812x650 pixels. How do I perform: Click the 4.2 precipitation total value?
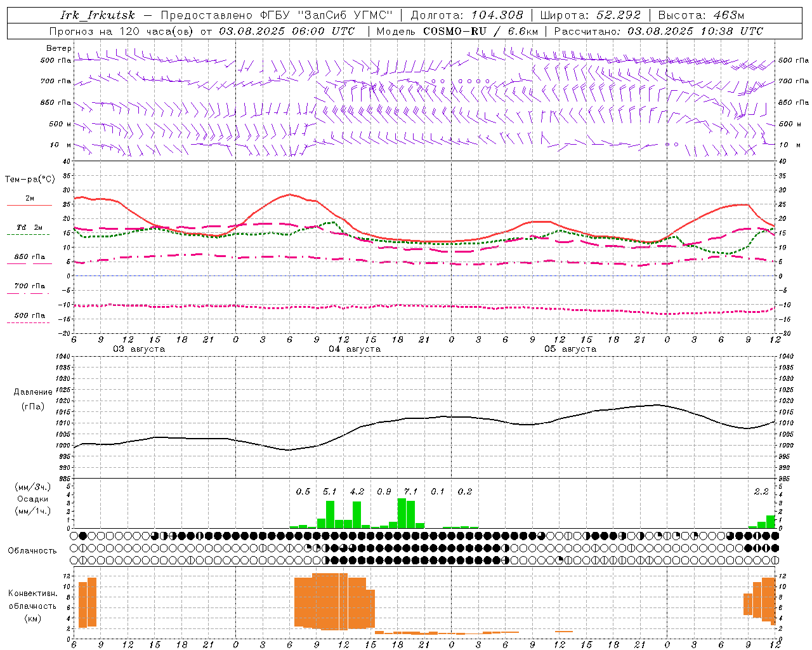357,491
